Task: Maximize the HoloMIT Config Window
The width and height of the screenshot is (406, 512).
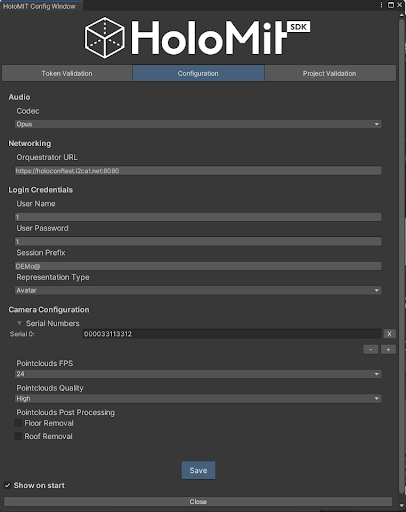Action: tap(391, 5)
